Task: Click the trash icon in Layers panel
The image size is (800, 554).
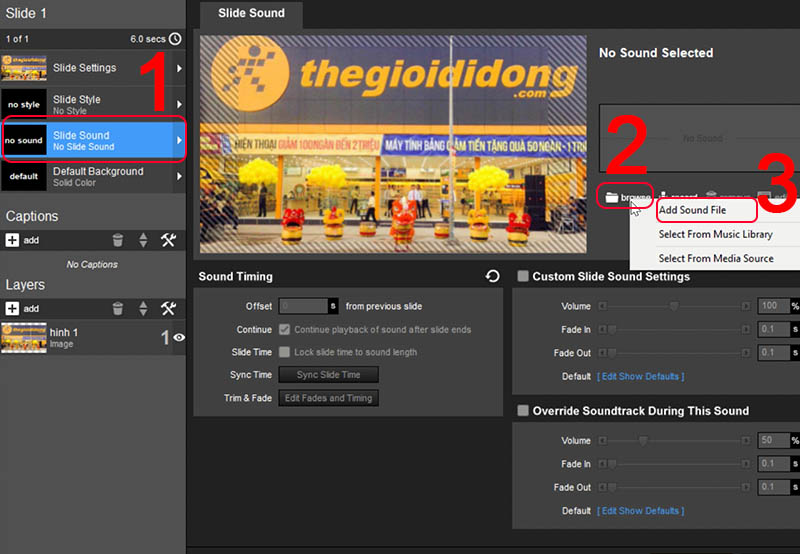Action: coord(118,309)
